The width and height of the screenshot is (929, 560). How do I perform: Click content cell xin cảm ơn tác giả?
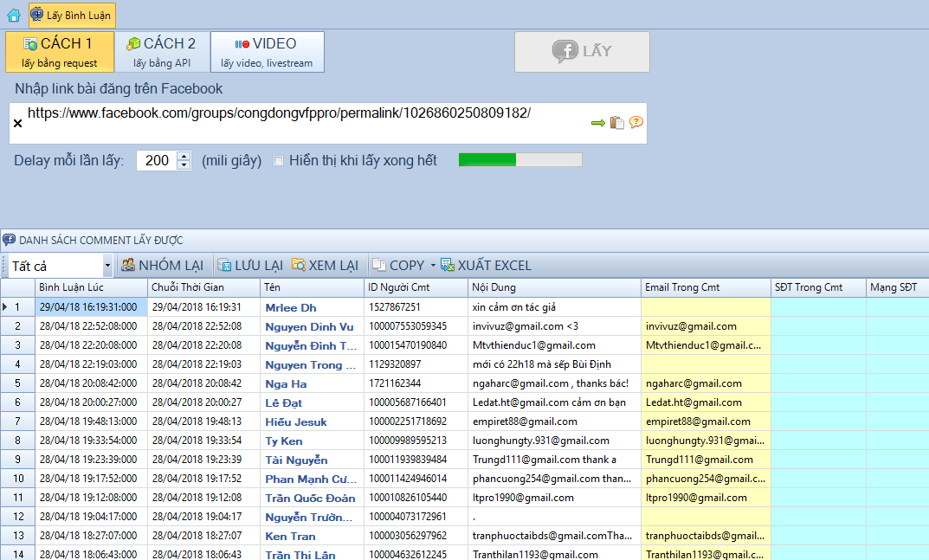click(x=555, y=307)
